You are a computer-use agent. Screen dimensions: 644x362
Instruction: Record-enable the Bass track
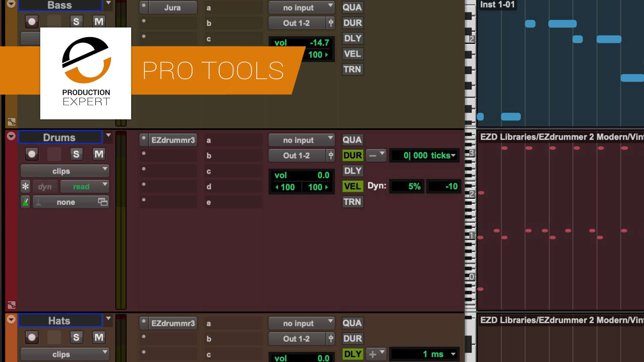[32, 22]
